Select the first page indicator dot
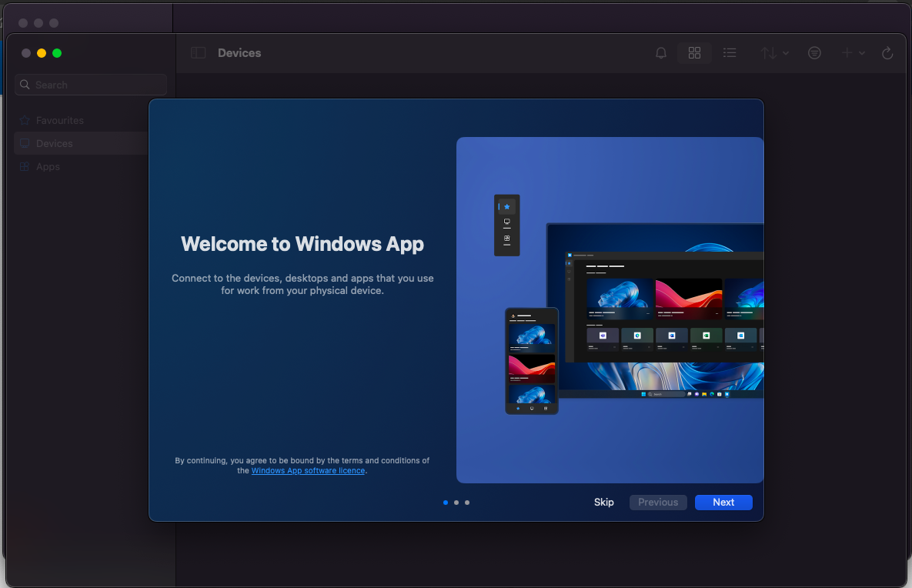The height and width of the screenshot is (588, 912). point(446,503)
